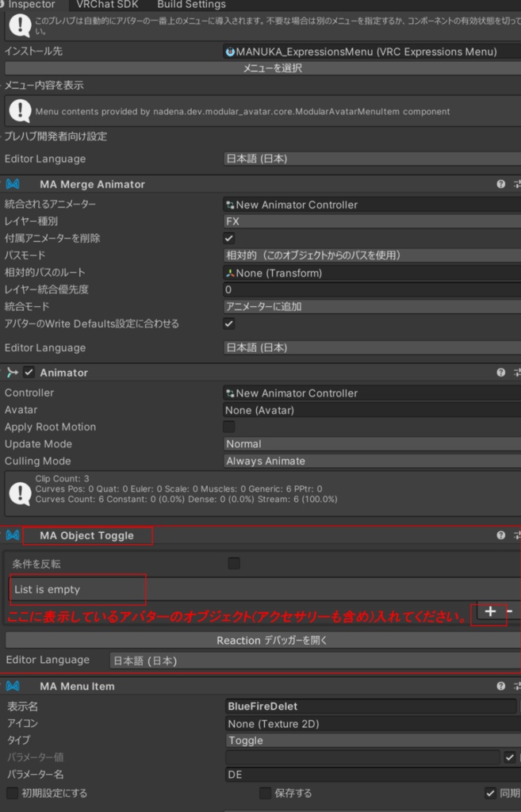
Task: Switch to the VRChat SDK tab
Action: click(107, 4)
